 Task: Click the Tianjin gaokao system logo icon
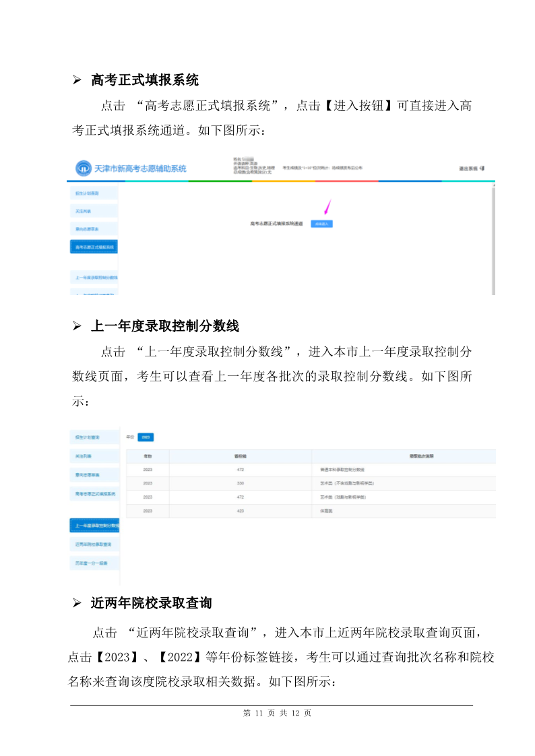click(x=83, y=168)
